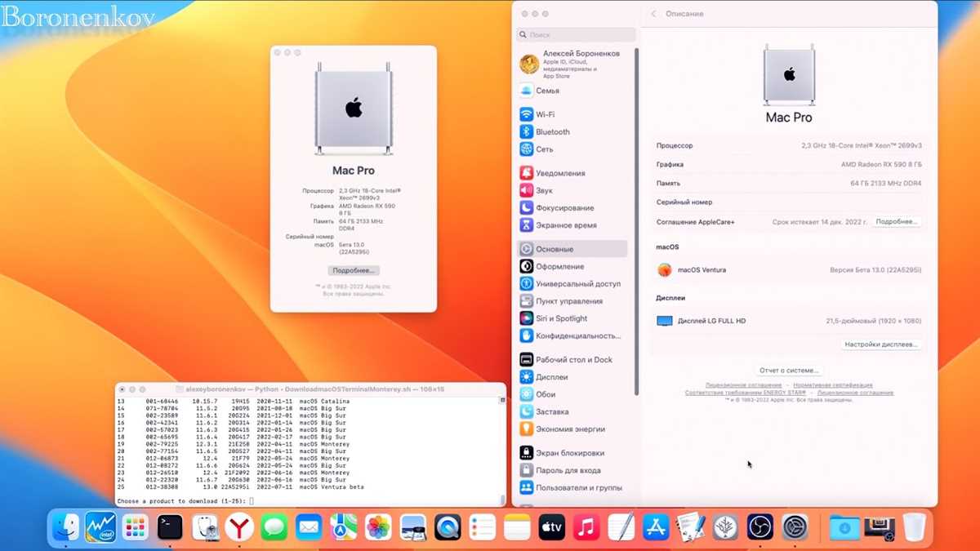Open Apple TV app in Dock
The image size is (980, 551).
552,527
